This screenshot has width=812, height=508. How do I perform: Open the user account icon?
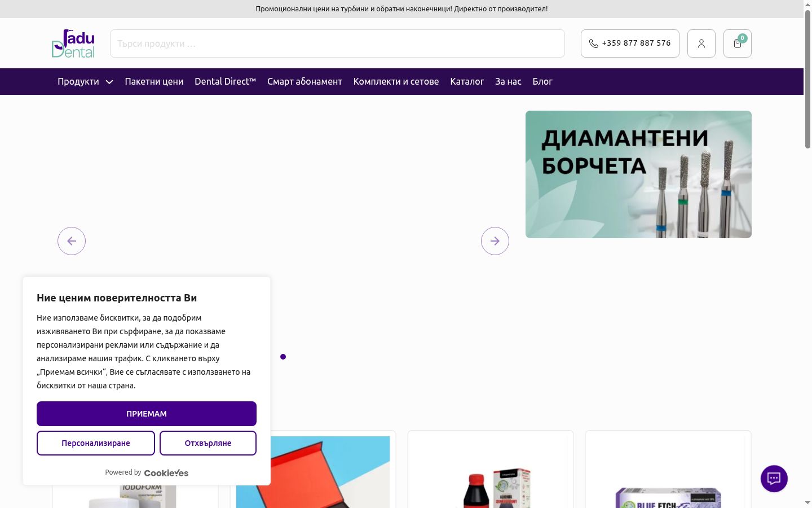(701, 43)
